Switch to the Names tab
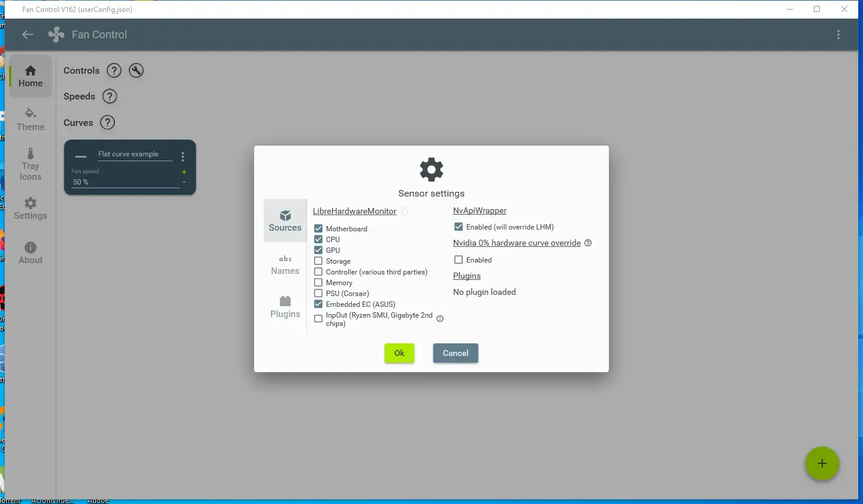 (285, 264)
